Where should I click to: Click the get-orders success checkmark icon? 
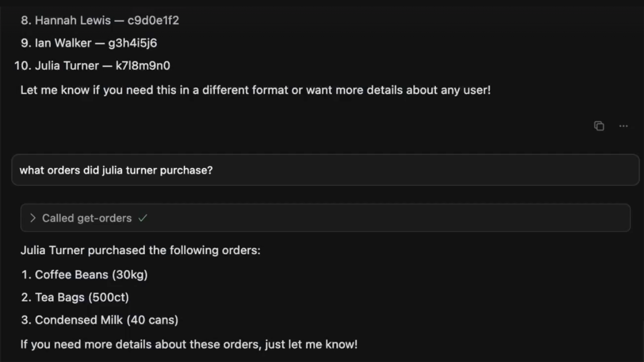coord(143,218)
